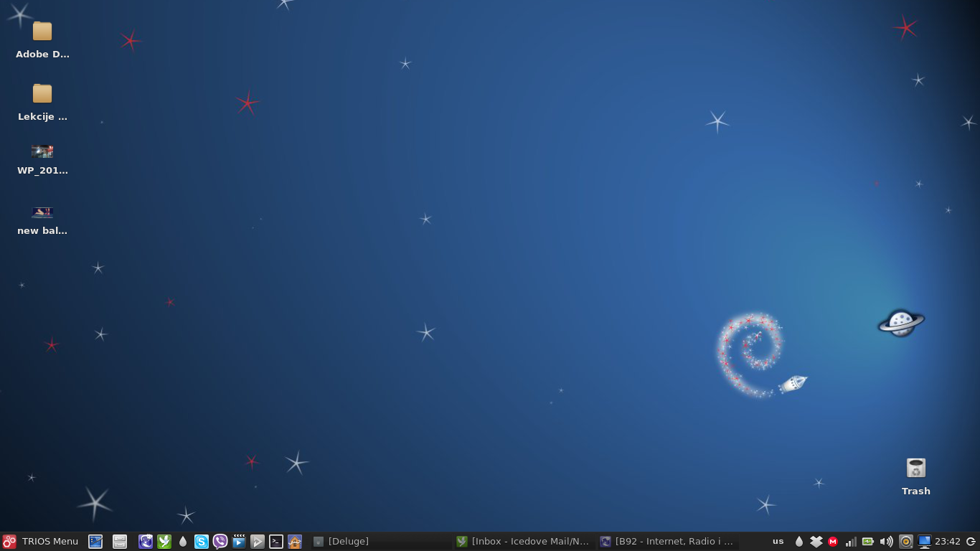Switch to the B92 browser window
Viewport: 980px width, 551px height.
666,542
